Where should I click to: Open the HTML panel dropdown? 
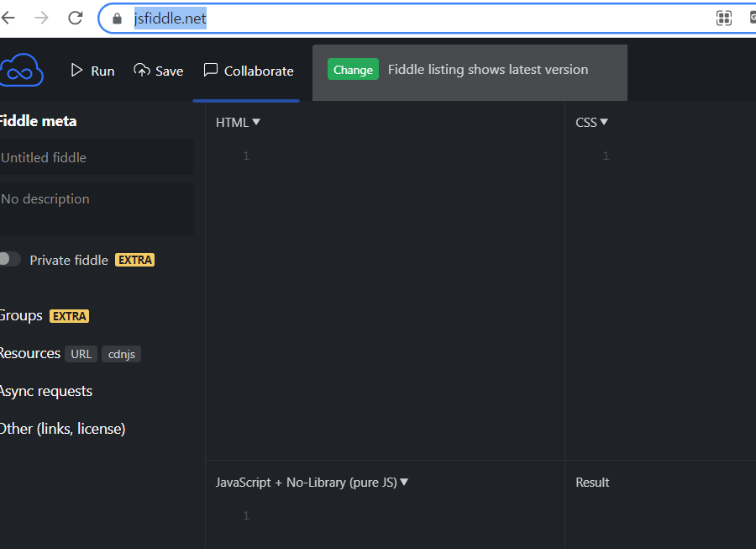(238, 123)
